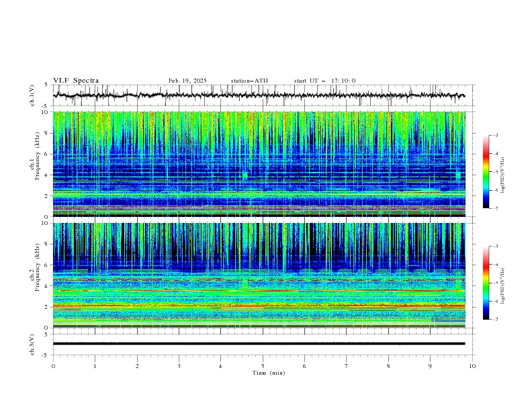Click the ch.3 flat waveform trace
This screenshot has height=411, width=532.
click(259, 344)
